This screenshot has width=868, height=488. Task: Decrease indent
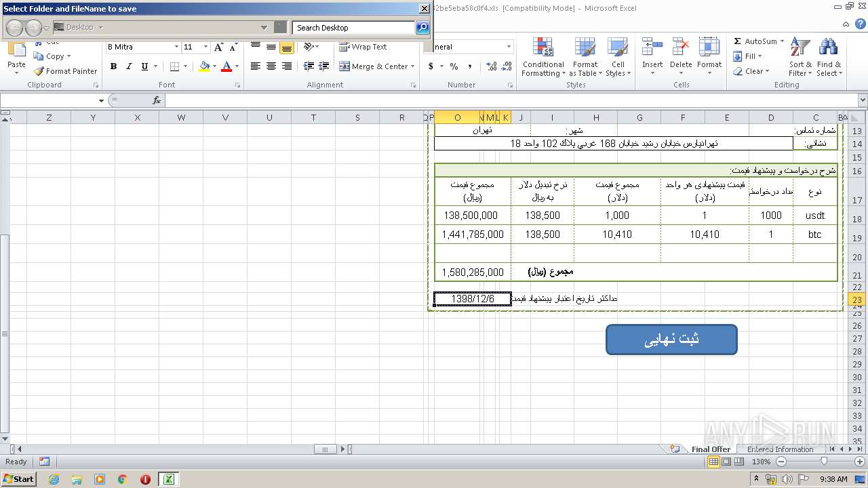tap(309, 66)
